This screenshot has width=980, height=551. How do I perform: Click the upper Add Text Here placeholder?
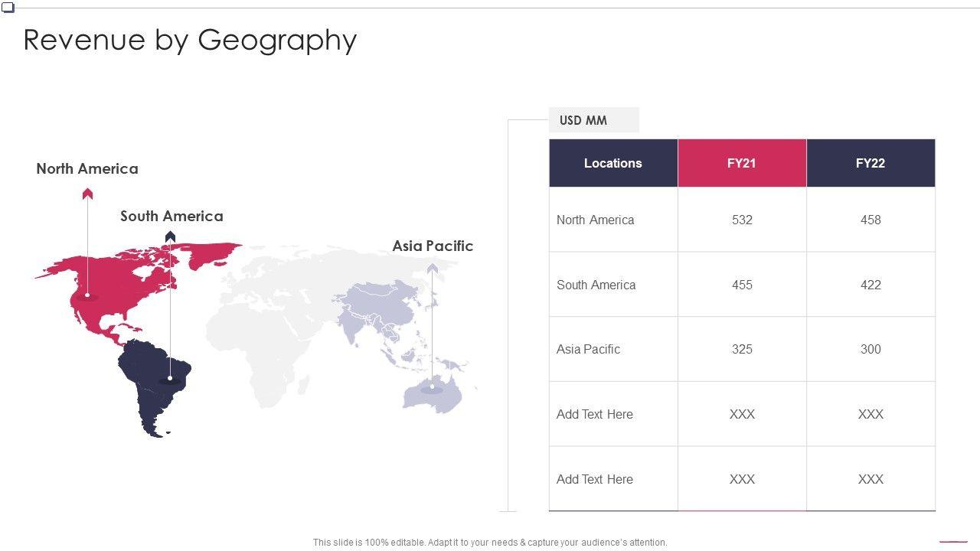pyautogui.click(x=595, y=414)
